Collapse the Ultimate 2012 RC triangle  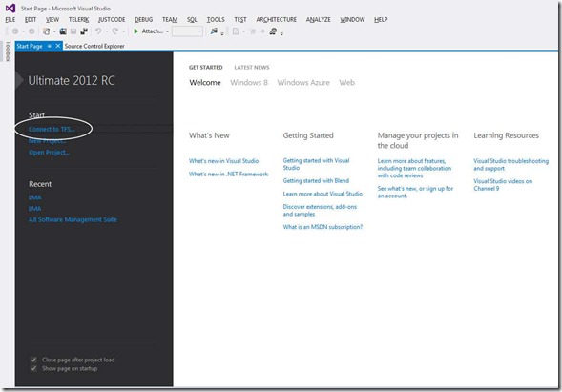point(20,80)
